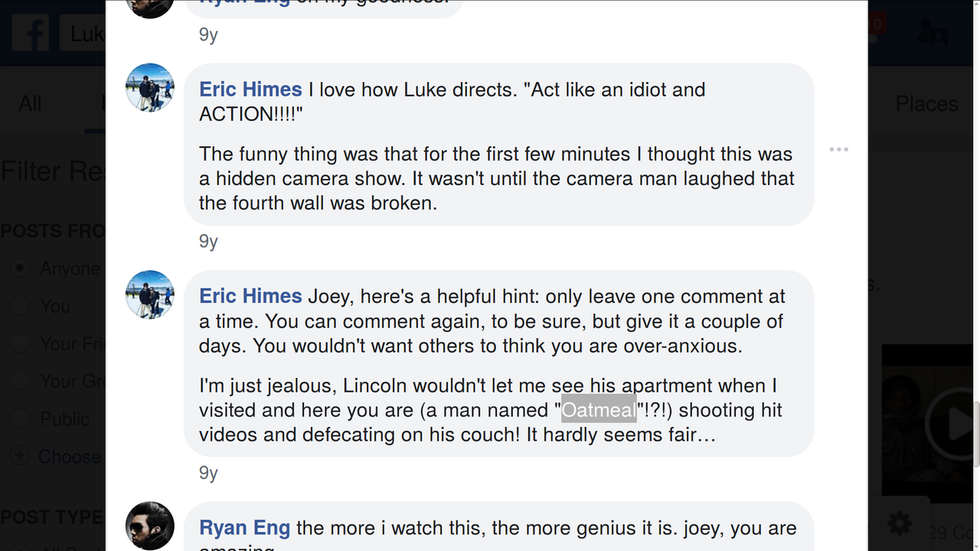Open Ryan Eng profile name link
This screenshot has width=980, height=551.
point(244,528)
